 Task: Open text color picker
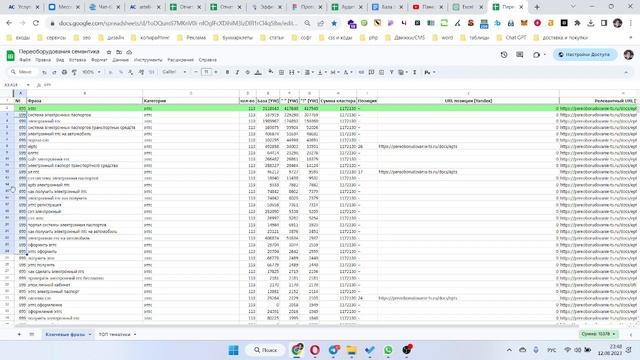[x=258, y=72]
